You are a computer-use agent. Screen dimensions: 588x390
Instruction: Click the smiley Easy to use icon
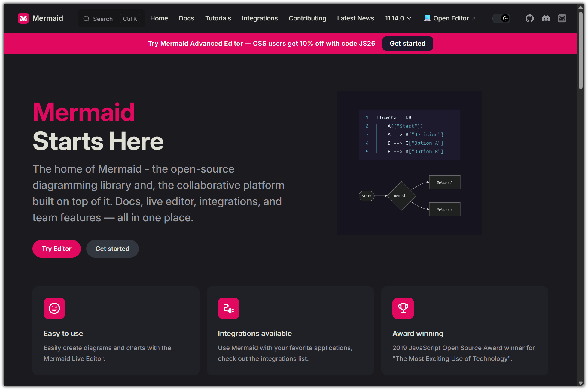pos(54,308)
